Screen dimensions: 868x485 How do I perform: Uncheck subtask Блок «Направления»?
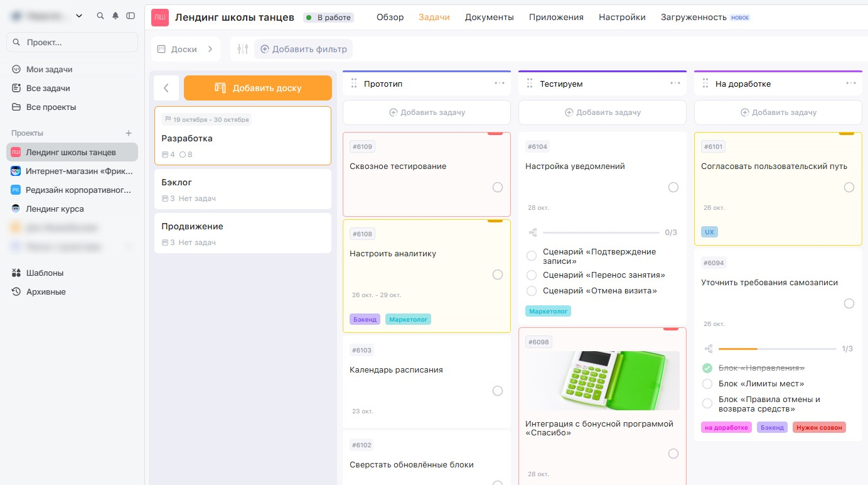(707, 368)
